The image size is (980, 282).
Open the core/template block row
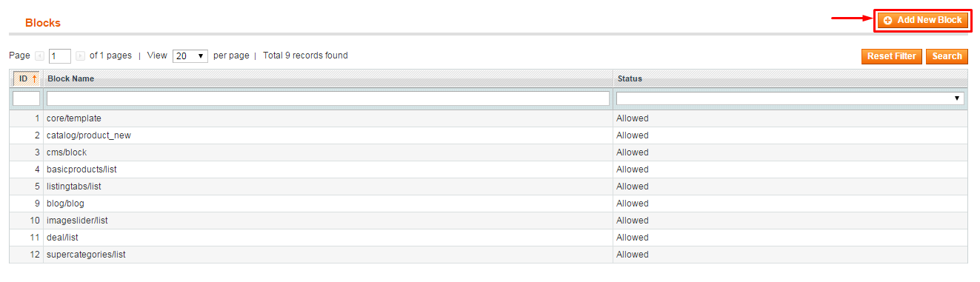pyautogui.click(x=488, y=118)
